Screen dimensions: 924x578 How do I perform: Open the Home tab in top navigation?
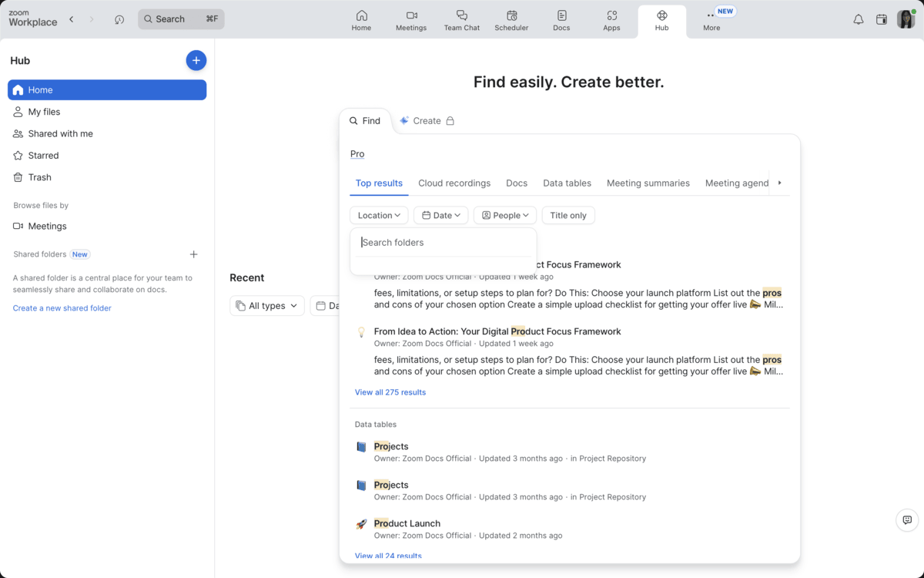(361, 21)
